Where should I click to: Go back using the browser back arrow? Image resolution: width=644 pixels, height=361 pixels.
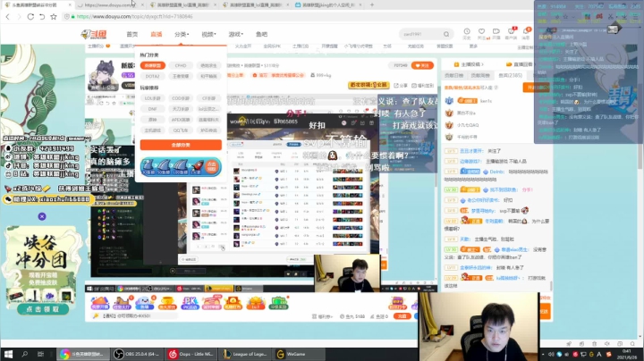tap(8, 16)
